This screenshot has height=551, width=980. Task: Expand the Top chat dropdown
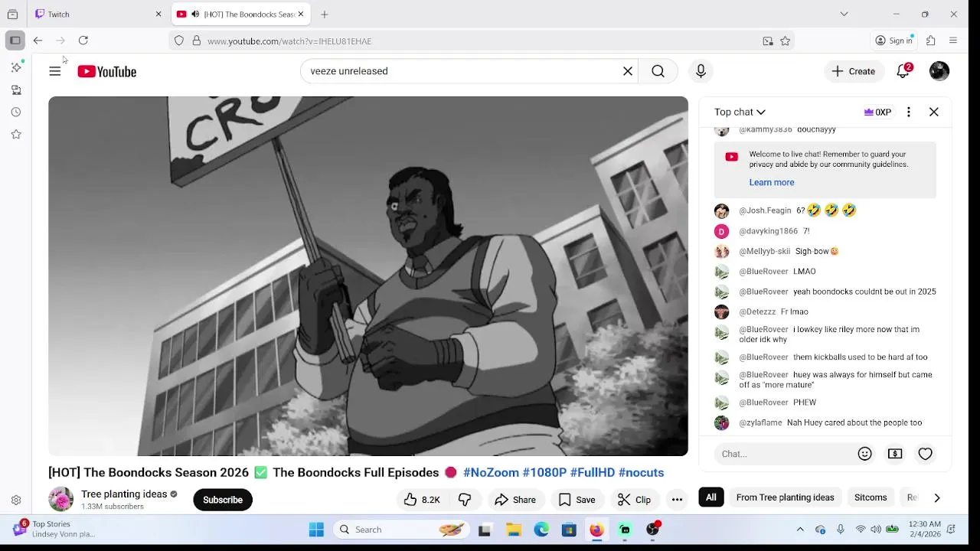740,112
